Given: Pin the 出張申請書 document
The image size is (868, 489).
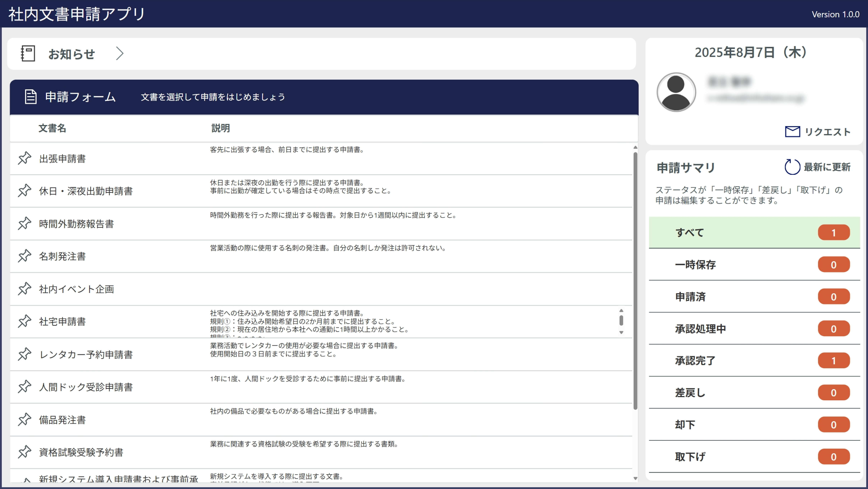Looking at the screenshot, I should click(25, 158).
